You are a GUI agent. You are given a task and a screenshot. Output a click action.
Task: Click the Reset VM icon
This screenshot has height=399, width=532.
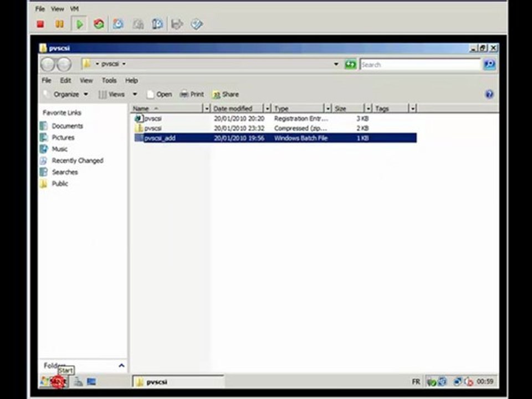coord(99,24)
